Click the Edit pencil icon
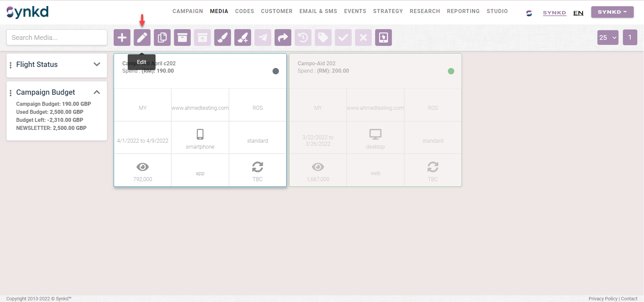The image size is (644, 302). tap(142, 37)
